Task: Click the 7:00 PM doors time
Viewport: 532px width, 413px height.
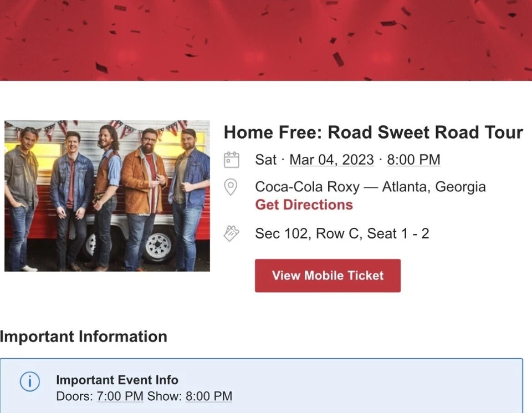Action: pos(120,396)
